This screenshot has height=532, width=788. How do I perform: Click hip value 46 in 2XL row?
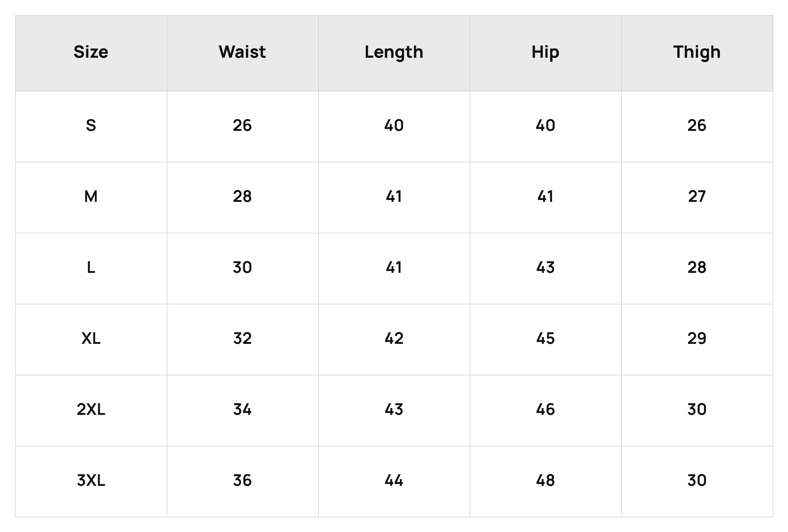pos(545,410)
